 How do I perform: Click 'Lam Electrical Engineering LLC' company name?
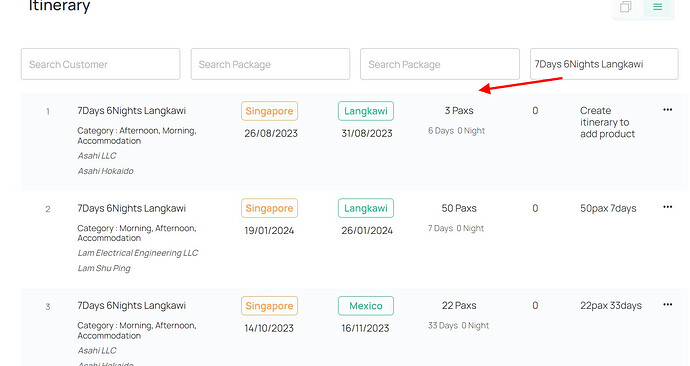click(x=138, y=253)
